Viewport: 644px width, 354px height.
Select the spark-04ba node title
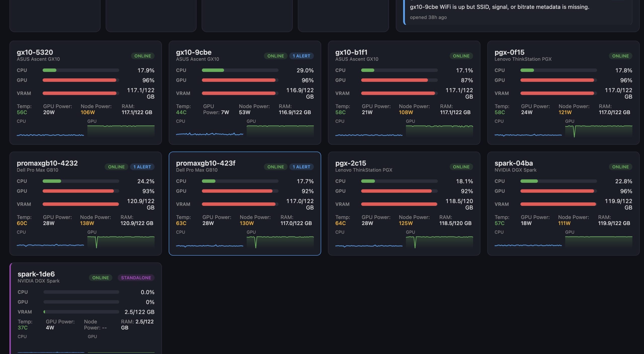click(513, 163)
